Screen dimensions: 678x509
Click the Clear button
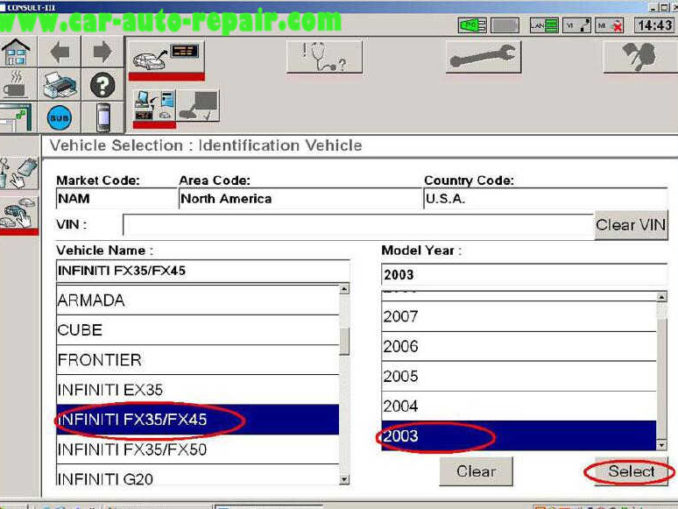[x=476, y=471]
